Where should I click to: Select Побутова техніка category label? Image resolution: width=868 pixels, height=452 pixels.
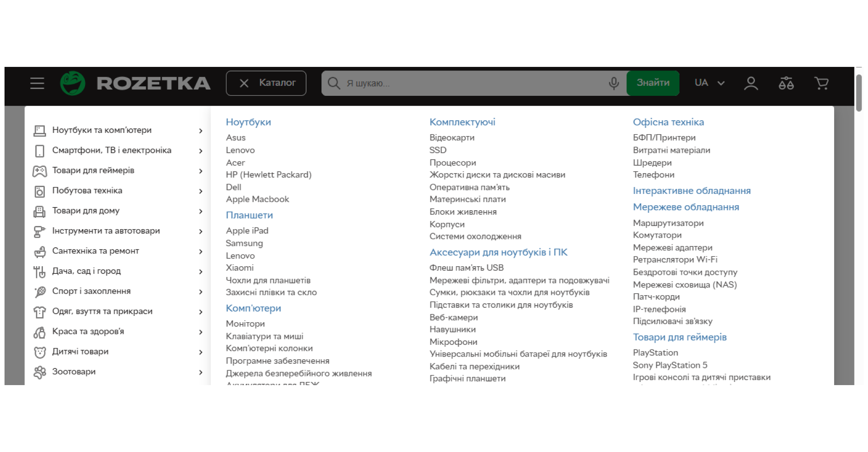pyautogui.click(x=87, y=191)
